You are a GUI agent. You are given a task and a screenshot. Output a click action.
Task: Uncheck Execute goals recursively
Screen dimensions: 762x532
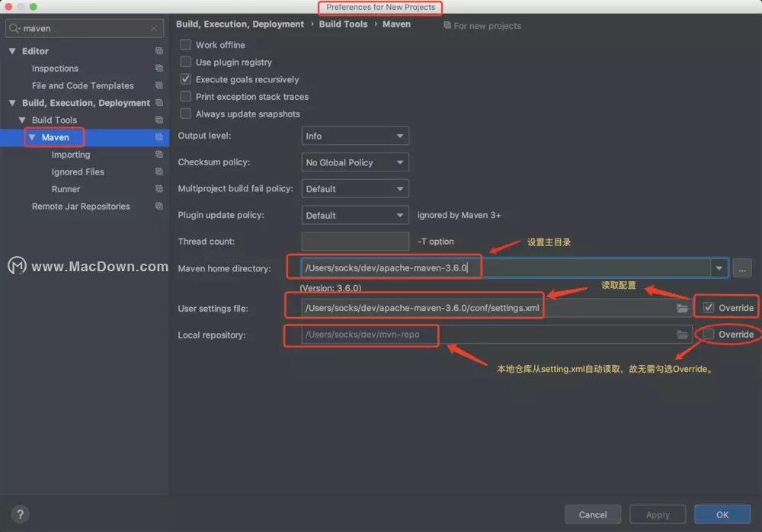[x=186, y=79]
